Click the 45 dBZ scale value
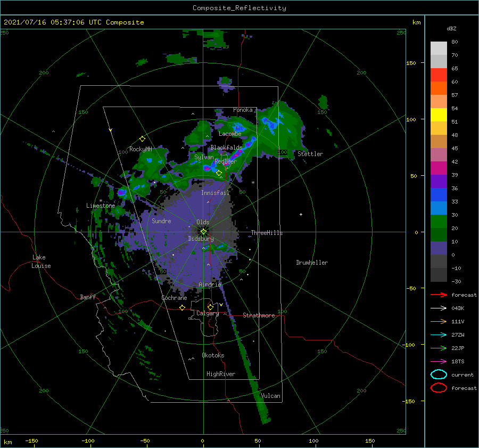Screen dimensions: 479x448 tap(455, 148)
